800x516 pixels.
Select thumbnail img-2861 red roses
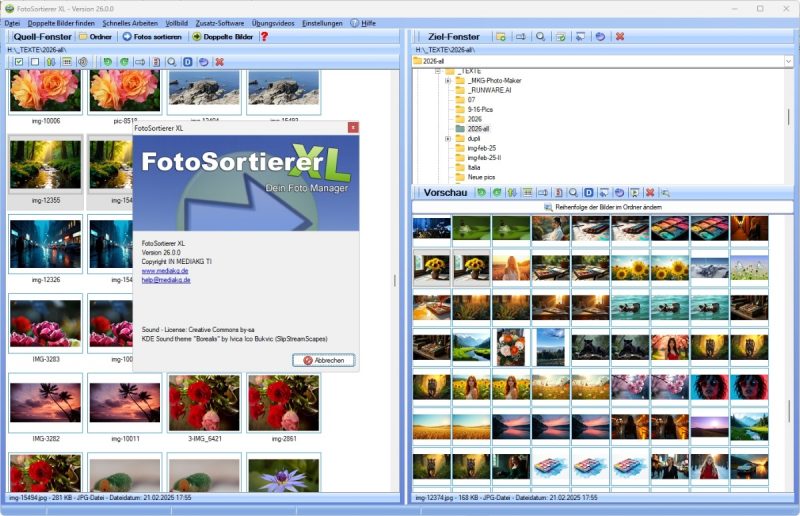[284, 403]
